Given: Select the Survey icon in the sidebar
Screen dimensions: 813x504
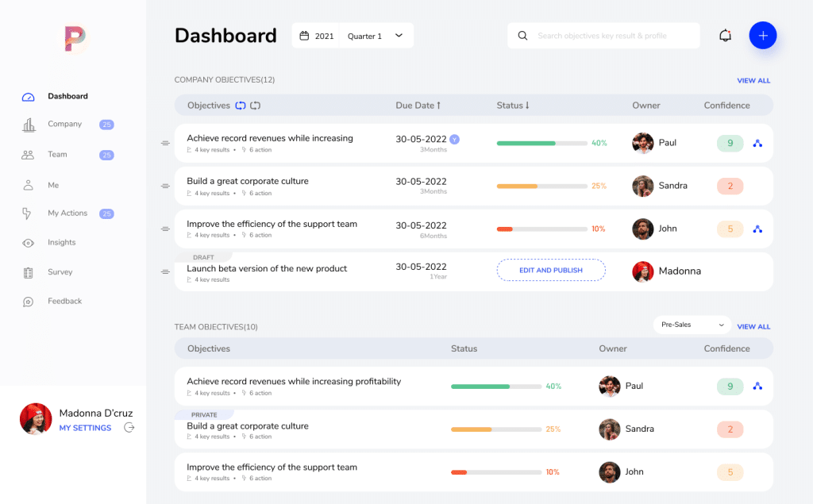Looking at the screenshot, I should (28, 271).
